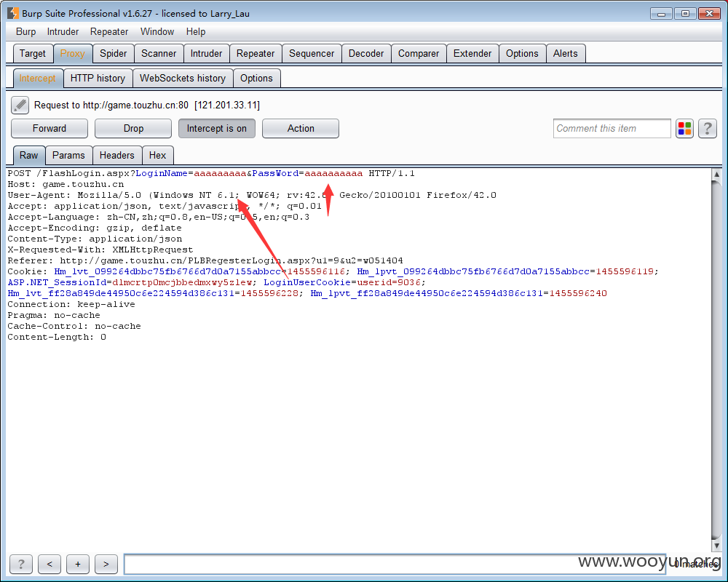
Task: Switch to the Repeater main tab
Action: pos(256,54)
